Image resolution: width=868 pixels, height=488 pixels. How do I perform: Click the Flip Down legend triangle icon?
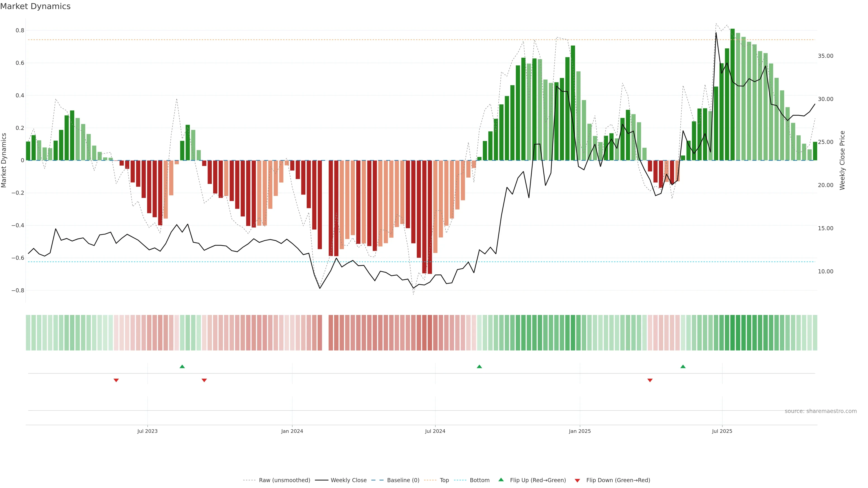click(x=577, y=480)
